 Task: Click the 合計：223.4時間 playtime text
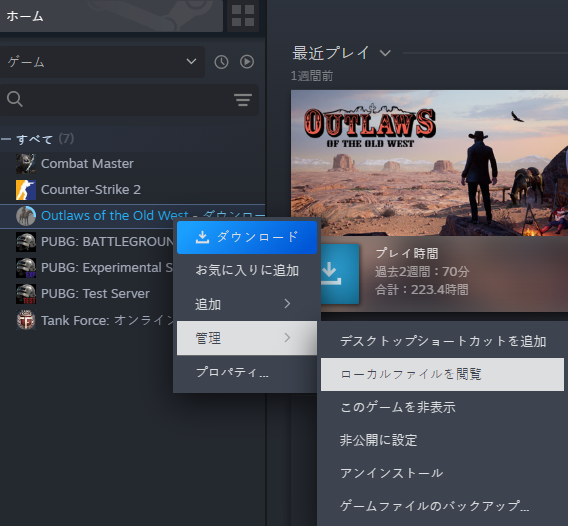click(x=422, y=290)
